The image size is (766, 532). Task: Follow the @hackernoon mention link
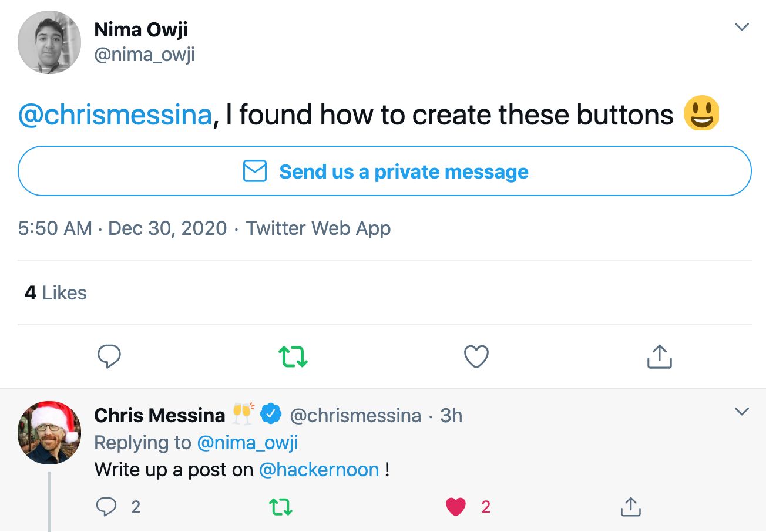(x=319, y=470)
